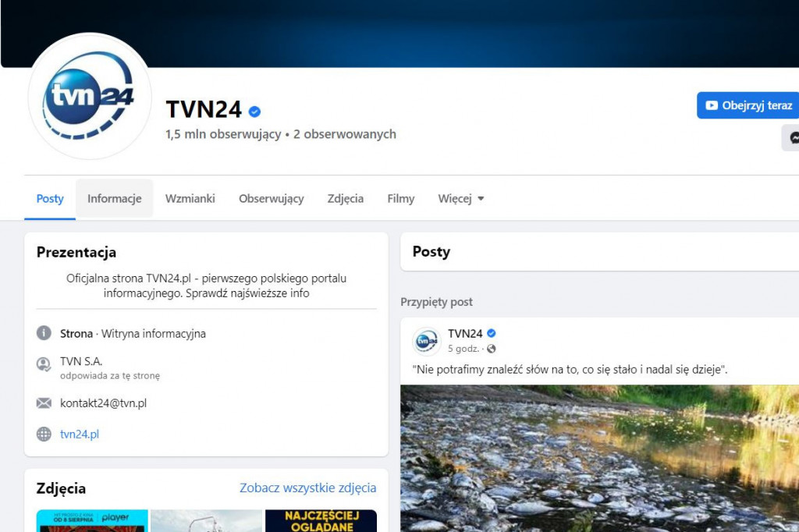
Task: Select the Obserwujący tab
Action: tap(272, 199)
